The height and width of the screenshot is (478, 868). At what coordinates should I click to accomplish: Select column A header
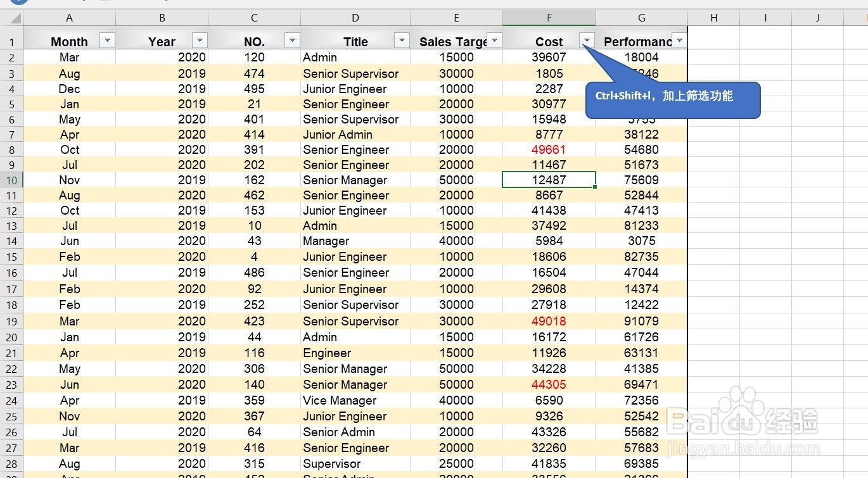[x=70, y=18]
